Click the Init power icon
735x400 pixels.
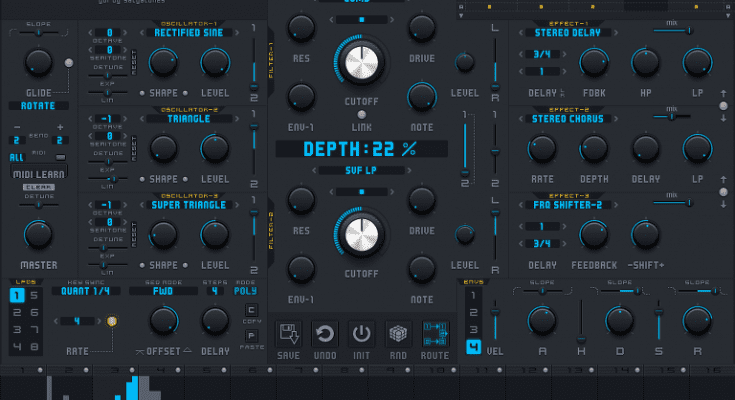[362, 336]
